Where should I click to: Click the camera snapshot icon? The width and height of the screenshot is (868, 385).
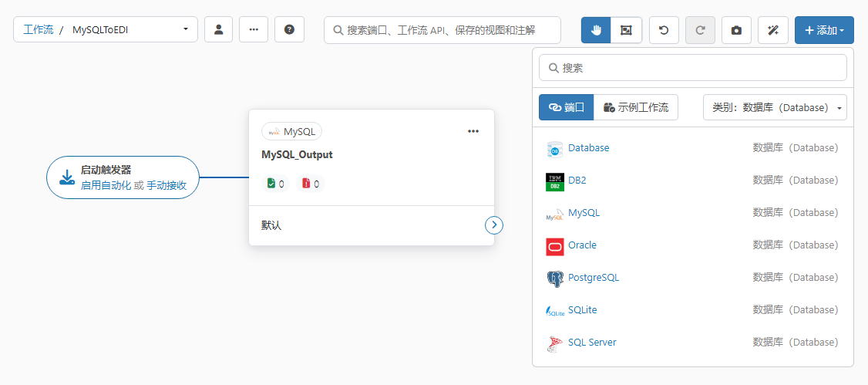coord(736,30)
